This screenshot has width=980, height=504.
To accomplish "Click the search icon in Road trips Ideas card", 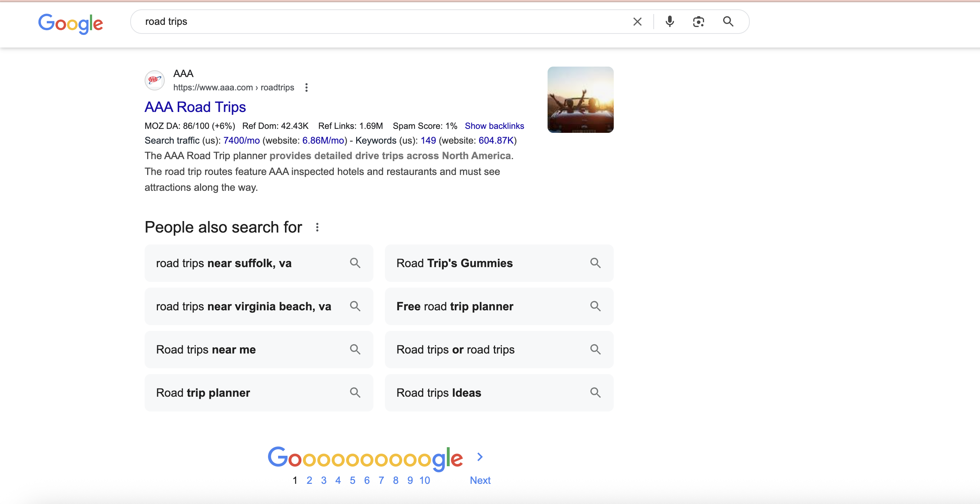I will (595, 393).
